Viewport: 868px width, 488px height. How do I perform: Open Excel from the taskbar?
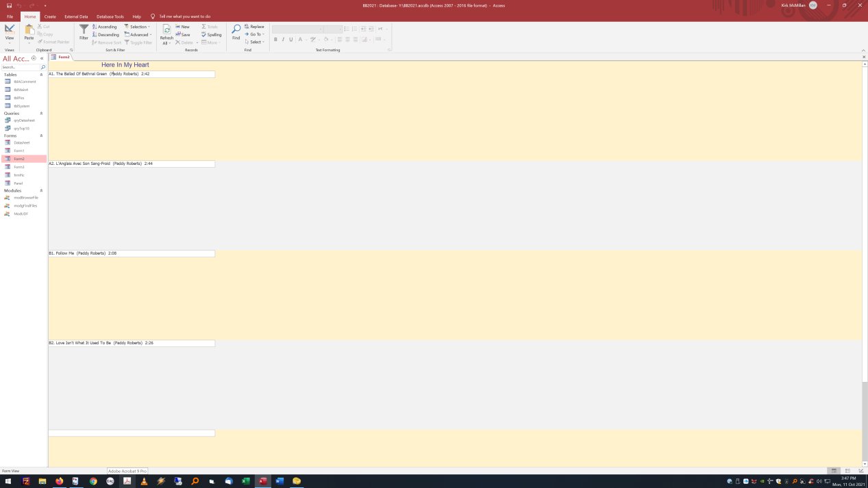click(x=246, y=481)
